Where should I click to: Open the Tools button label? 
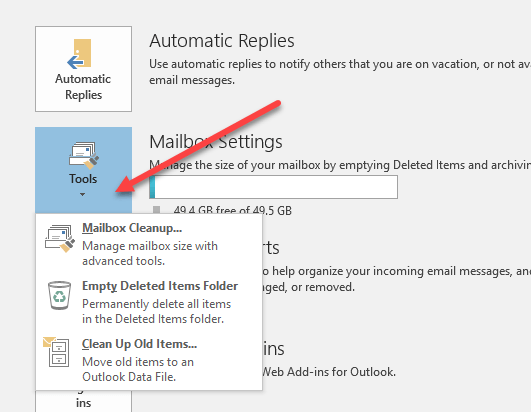pos(83,179)
